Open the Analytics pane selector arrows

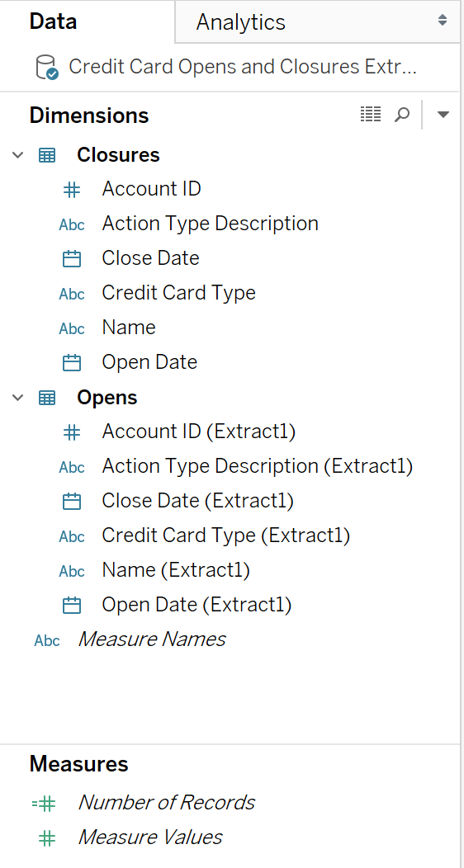point(443,21)
